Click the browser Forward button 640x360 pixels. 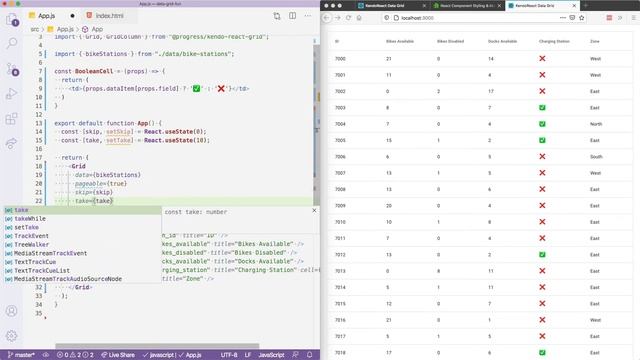[338, 18]
